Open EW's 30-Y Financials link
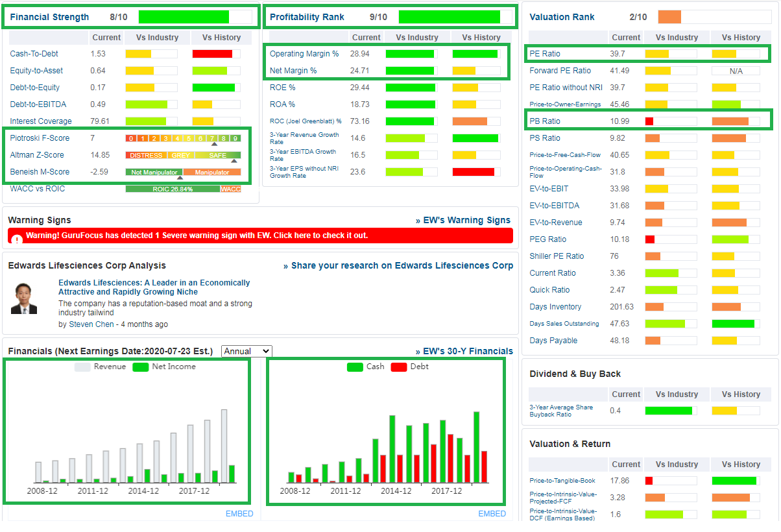 coord(464,352)
